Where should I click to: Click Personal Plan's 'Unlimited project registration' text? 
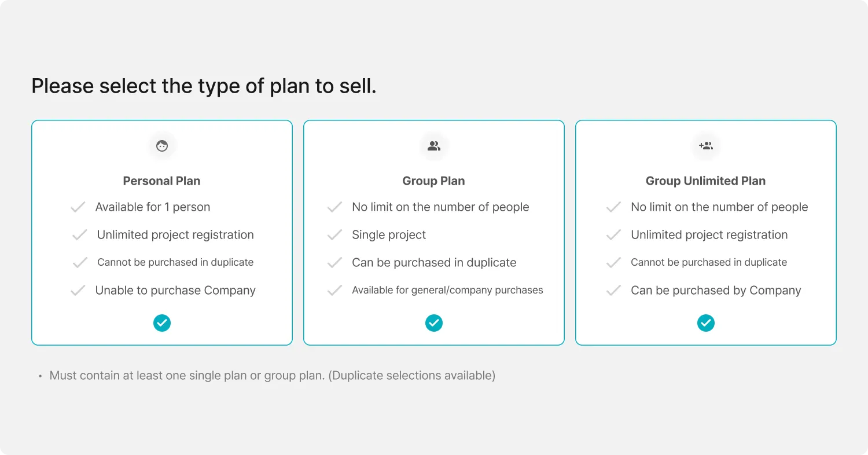click(175, 235)
